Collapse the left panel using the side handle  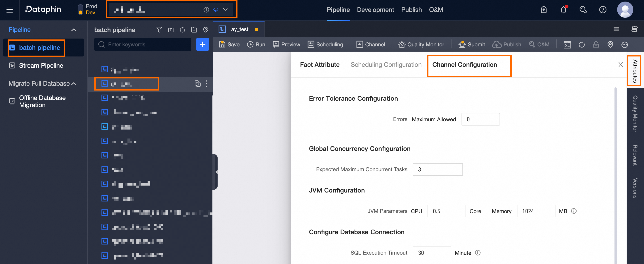coord(216,172)
